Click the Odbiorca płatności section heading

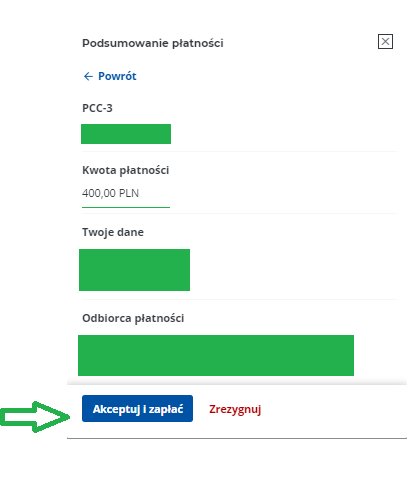[x=133, y=318]
